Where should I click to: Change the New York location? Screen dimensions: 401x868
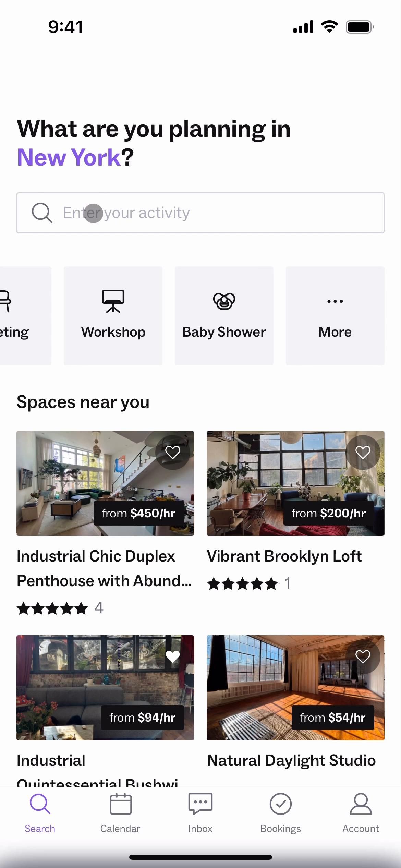click(69, 157)
